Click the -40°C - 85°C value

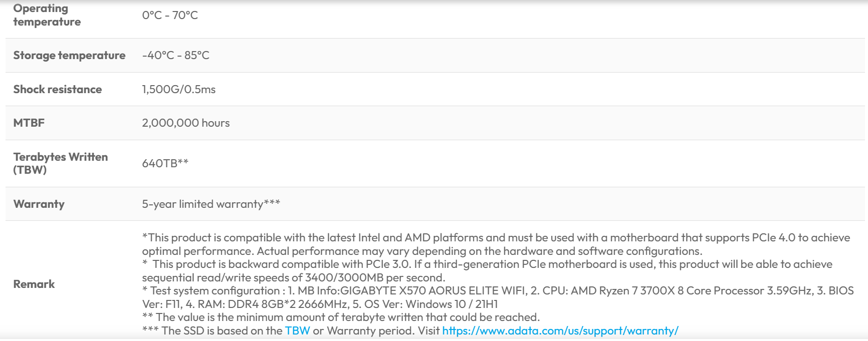click(175, 56)
